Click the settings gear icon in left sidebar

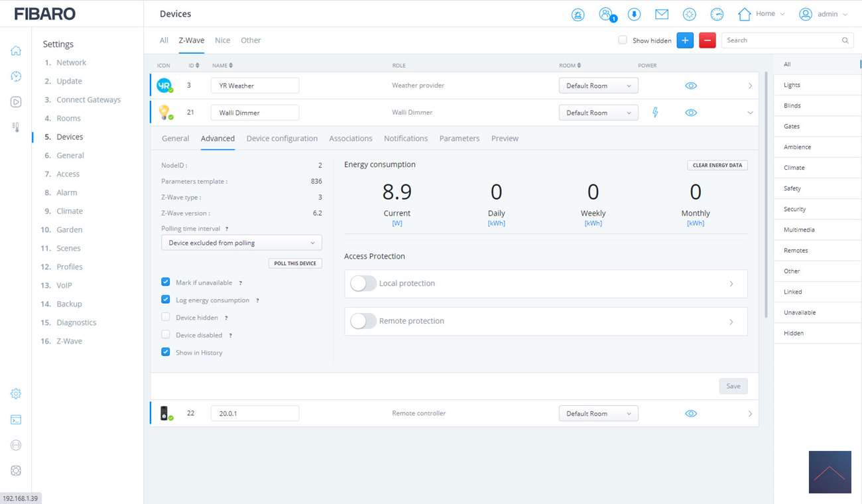click(x=16, y=394)
